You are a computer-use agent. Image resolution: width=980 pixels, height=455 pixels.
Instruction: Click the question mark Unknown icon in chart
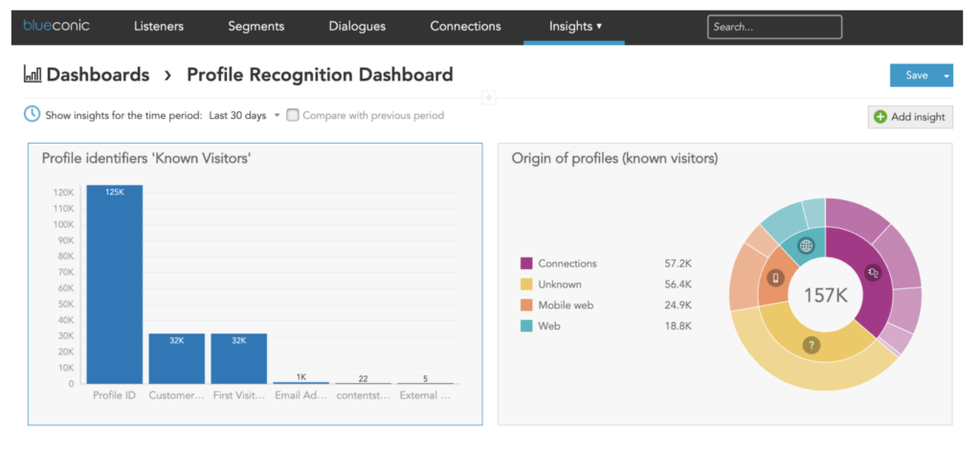[x=812, y=345]
